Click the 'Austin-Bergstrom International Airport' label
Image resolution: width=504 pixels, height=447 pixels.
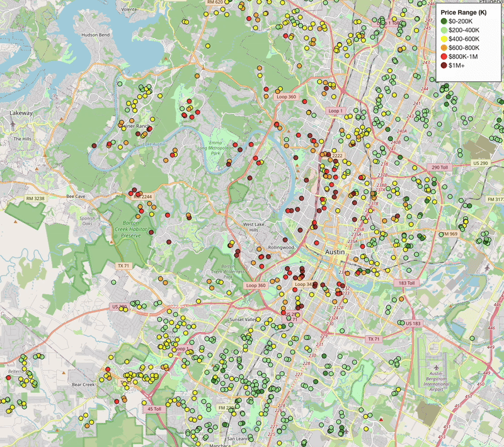coord(436,382)
